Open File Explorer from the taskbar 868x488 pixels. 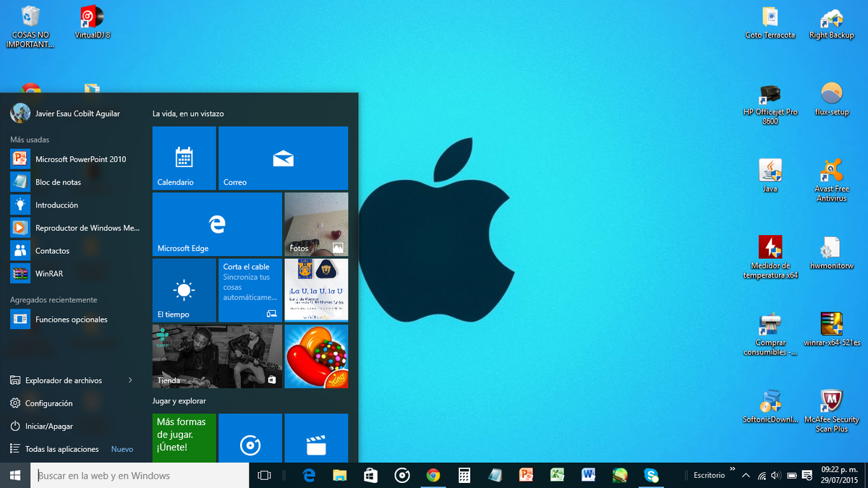click(x=340, y=475)
